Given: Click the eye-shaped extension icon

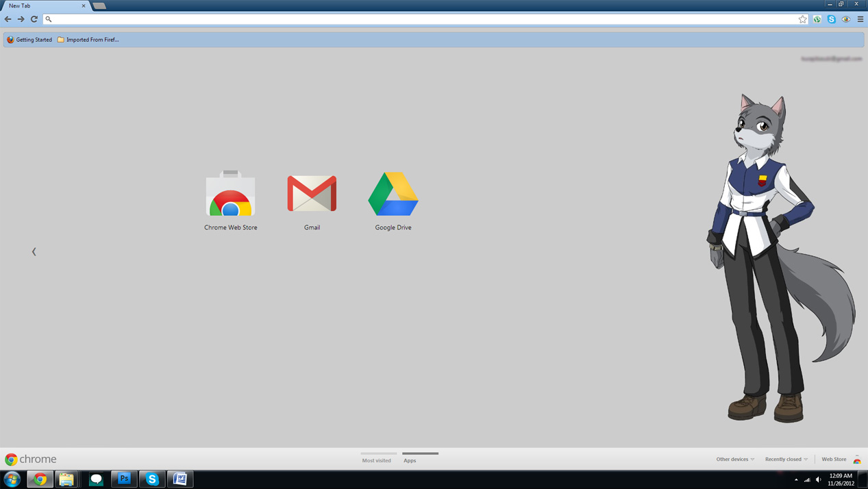Looking at the screenshot, I should point(845,19).
